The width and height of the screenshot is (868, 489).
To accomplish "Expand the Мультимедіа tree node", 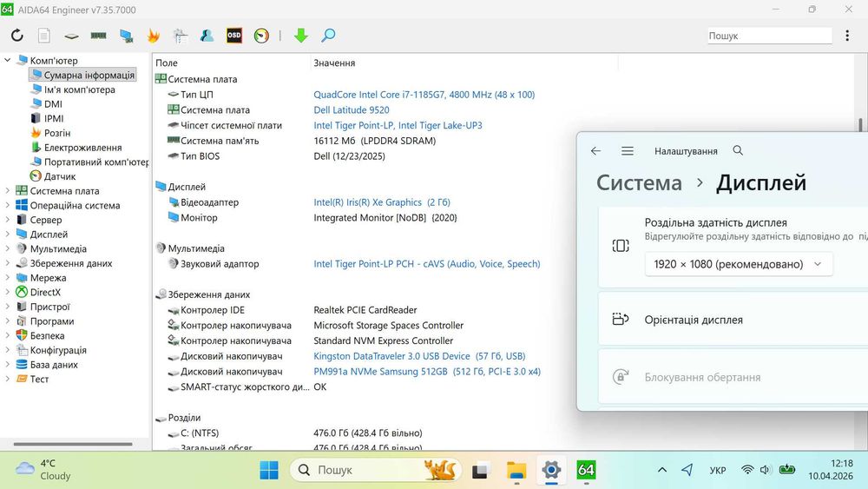I will click(x=7, y=248).
